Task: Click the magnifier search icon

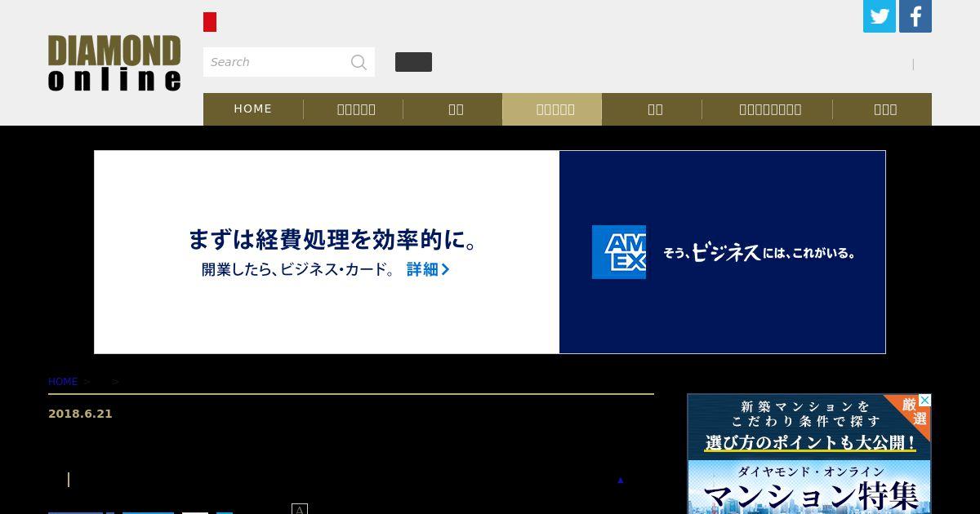Action: (x=359, y=62)
